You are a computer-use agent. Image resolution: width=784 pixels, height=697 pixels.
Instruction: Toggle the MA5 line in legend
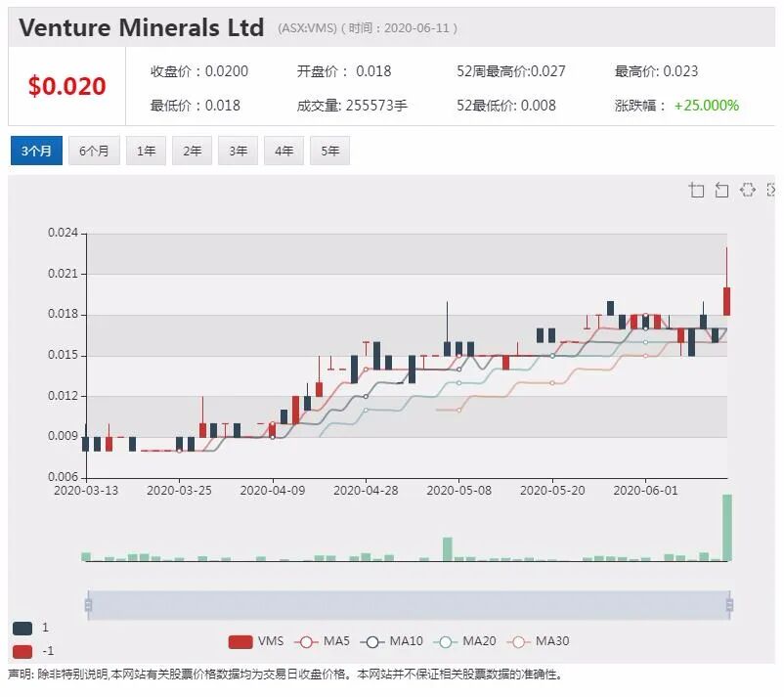(x=322, y=641)
